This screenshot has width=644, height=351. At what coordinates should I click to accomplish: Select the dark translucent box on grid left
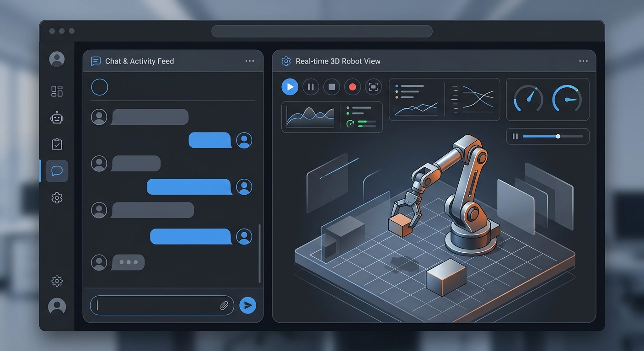coord(344,235)
